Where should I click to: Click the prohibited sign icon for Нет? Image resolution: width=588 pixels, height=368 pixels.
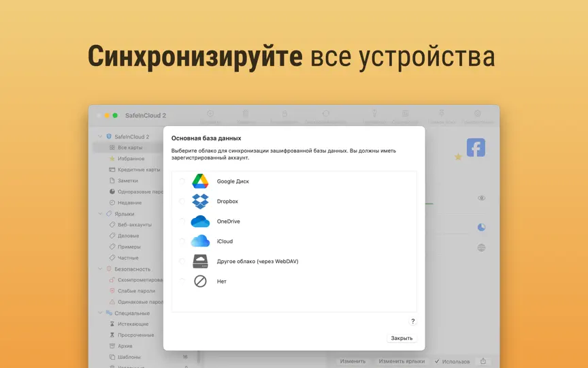200,281
